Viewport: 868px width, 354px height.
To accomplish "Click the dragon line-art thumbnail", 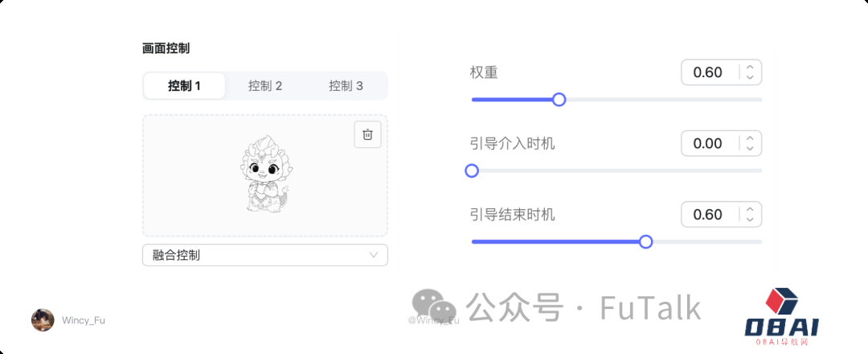I will [x=266, y=173].
